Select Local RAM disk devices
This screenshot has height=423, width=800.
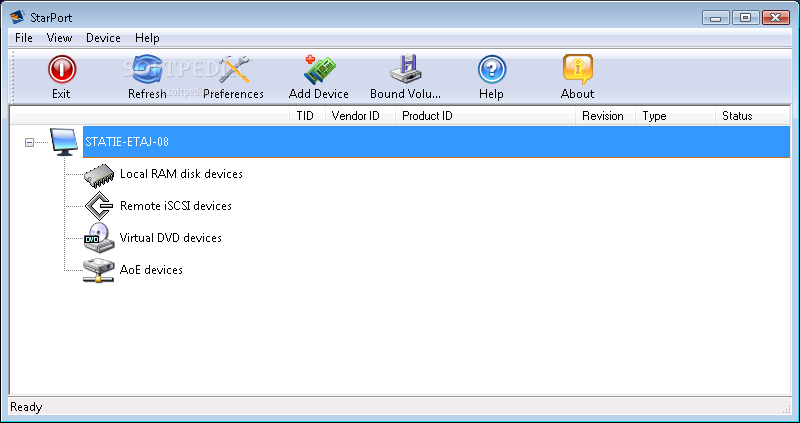click(181, 174)
